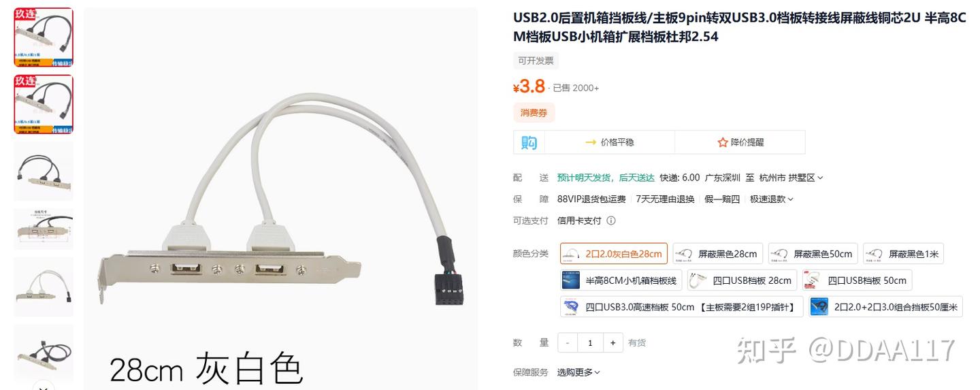Viewport: 980px width, 390px height.
Task: Click the quantity input field
Action: [590, 343]
